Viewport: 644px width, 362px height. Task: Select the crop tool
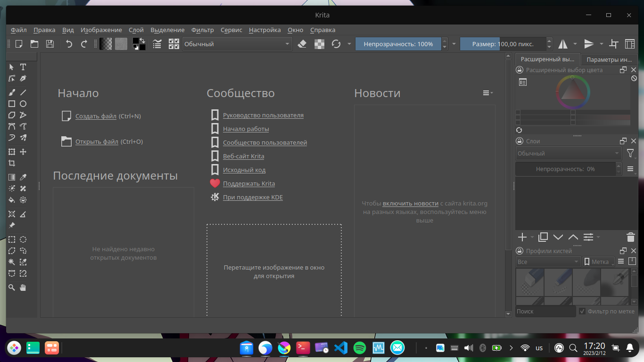point(12,163)
